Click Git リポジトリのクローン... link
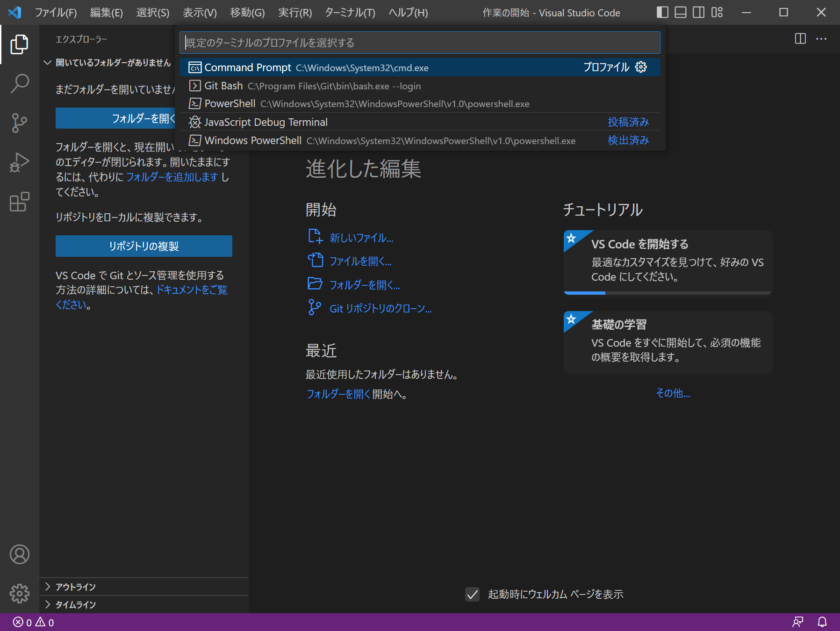The image size is (840, 631). click(x=381, y=308)
